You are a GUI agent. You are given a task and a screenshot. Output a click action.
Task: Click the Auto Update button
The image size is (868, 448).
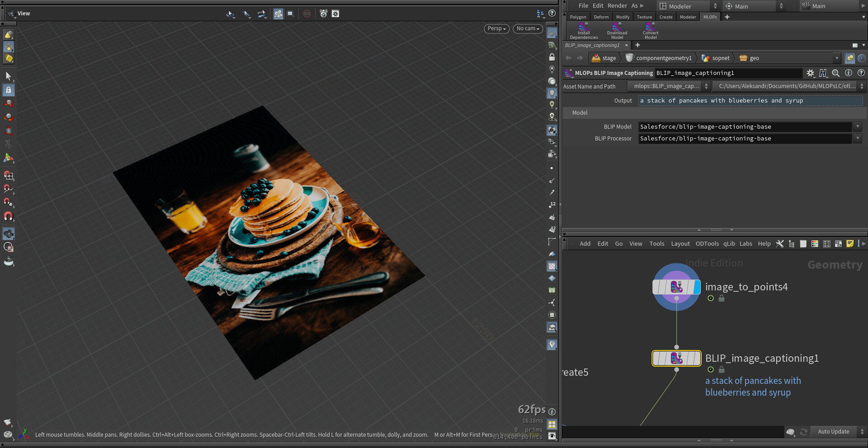pos(833,432)
